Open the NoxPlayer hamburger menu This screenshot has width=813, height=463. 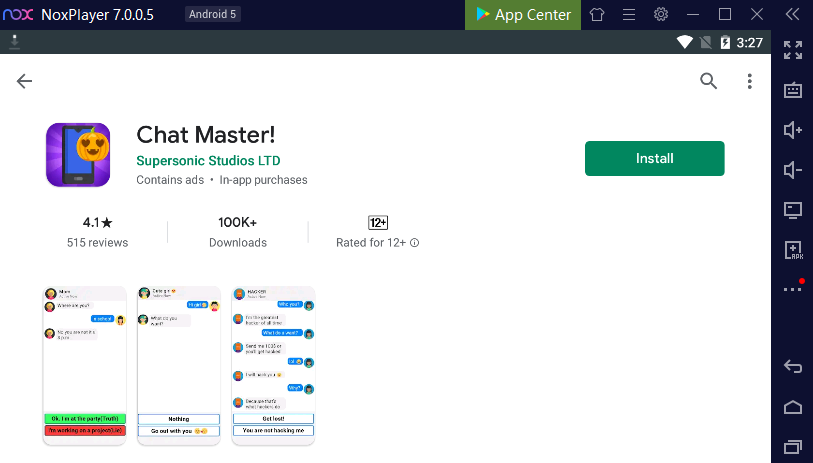pos(629,15)
